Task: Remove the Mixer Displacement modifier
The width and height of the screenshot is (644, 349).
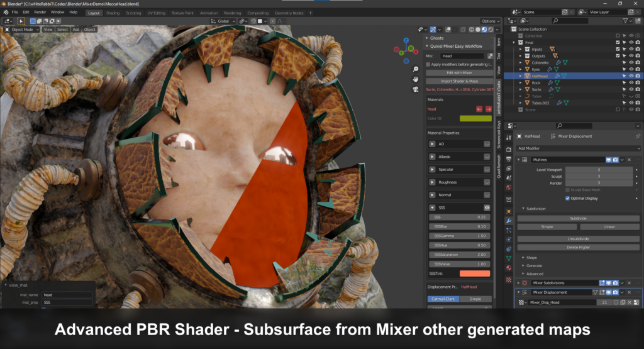Action: point(629,292)
